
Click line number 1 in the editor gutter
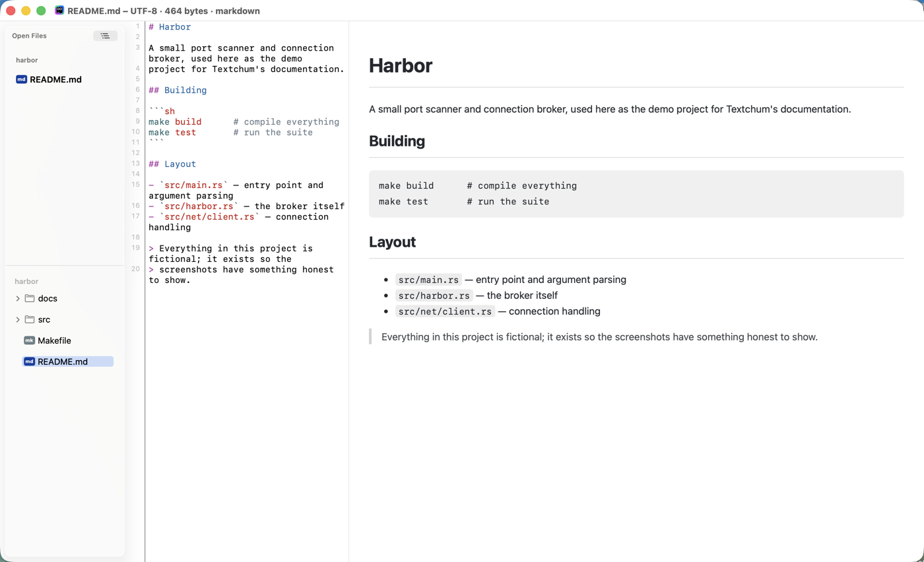[138, 26]
